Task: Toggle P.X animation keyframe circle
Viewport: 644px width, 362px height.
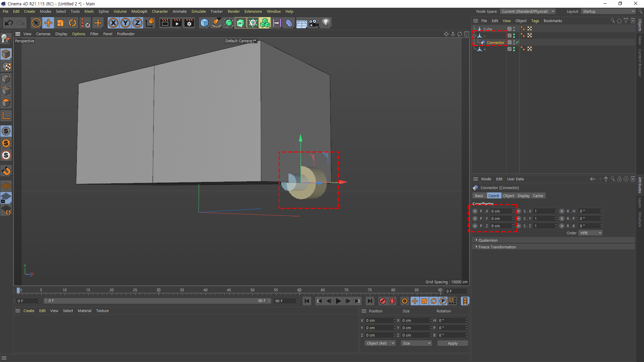Action: coord(475,211)
